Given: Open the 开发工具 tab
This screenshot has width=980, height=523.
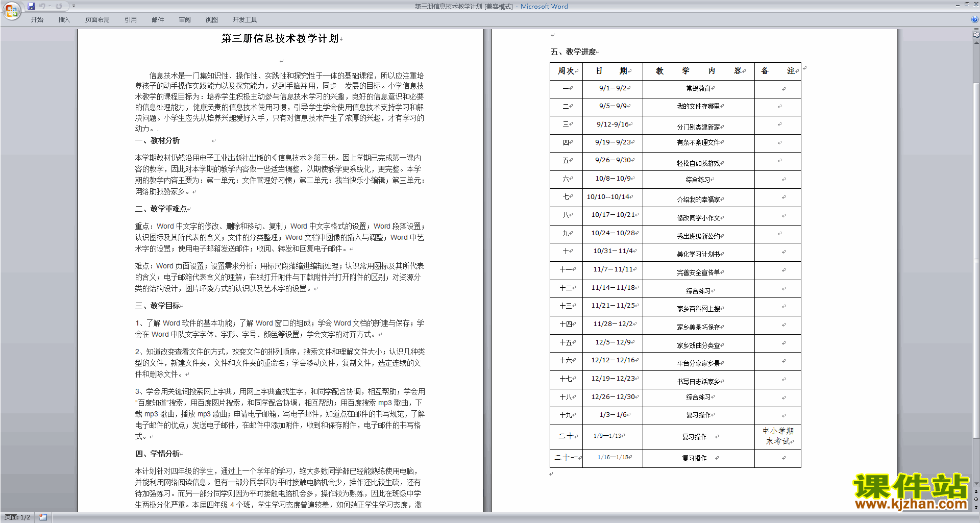Looking at the screenshot, I should pos(245,20).
